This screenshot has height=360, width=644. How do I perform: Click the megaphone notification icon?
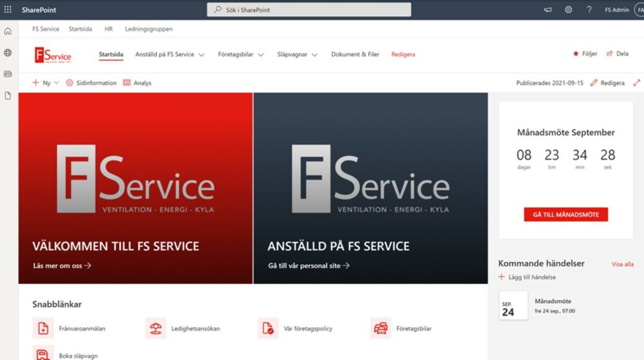[x=547, y=10]
